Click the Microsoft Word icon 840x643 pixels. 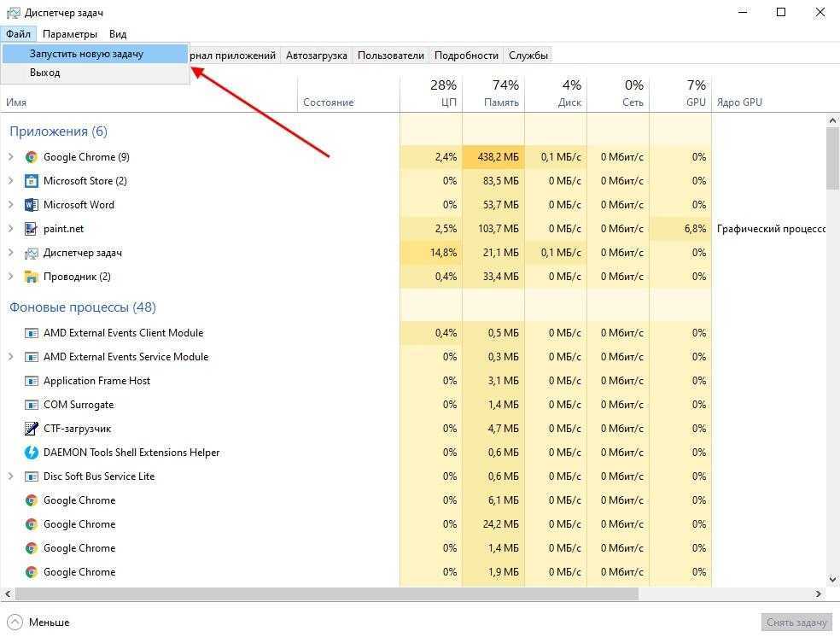pyautogui.click(x=31, y=205)
